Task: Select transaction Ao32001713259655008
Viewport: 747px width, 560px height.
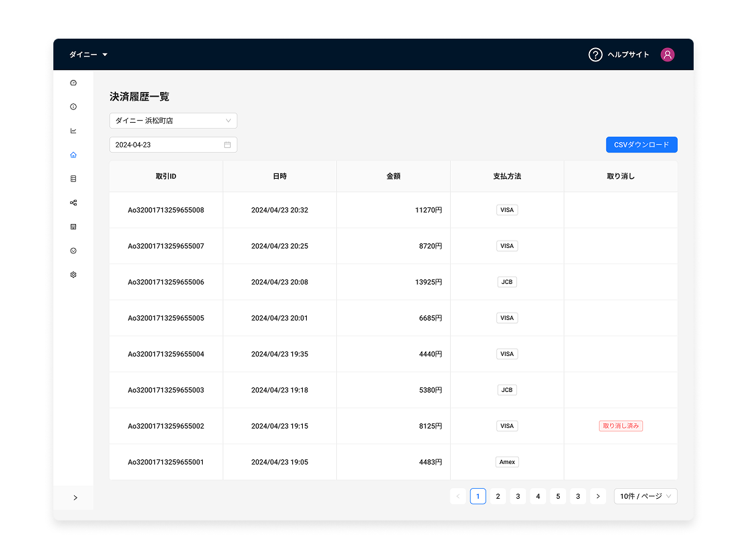Action: (166, 210)
